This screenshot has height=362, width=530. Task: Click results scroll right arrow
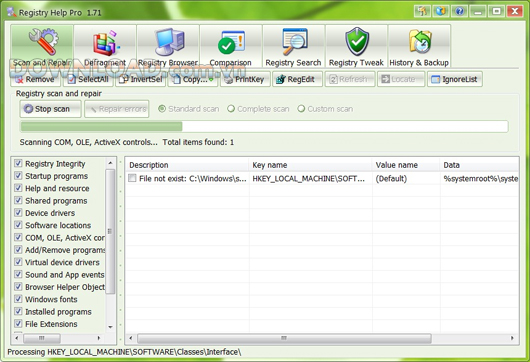click(x=512, y=338)
